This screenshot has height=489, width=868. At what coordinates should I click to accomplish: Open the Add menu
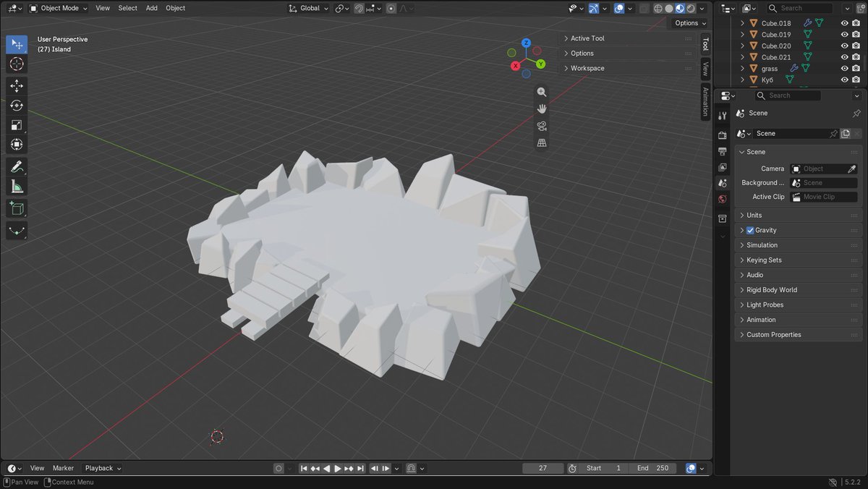tap(151, 8)
